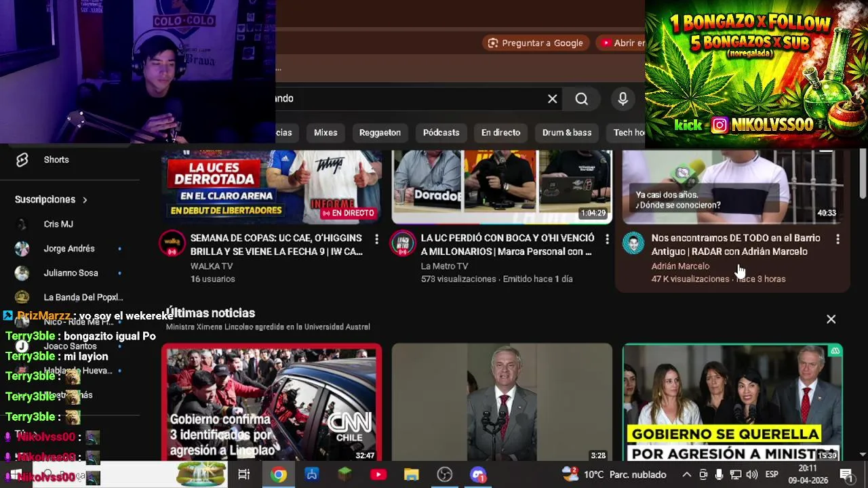Open Nos encontramos DE TODO video title
Image resolution: width=868 pixels, height=488 pixels.
coord(736,245)
